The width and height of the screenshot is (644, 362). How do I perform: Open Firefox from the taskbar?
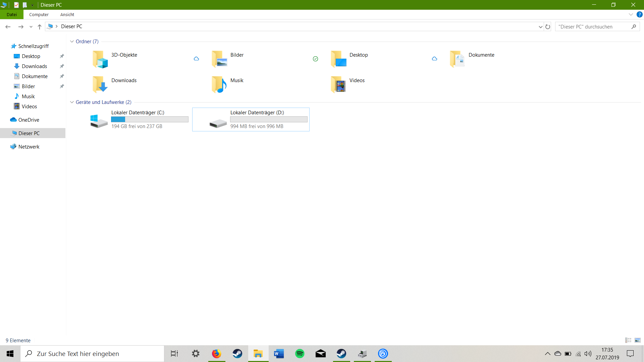point(216,354)
